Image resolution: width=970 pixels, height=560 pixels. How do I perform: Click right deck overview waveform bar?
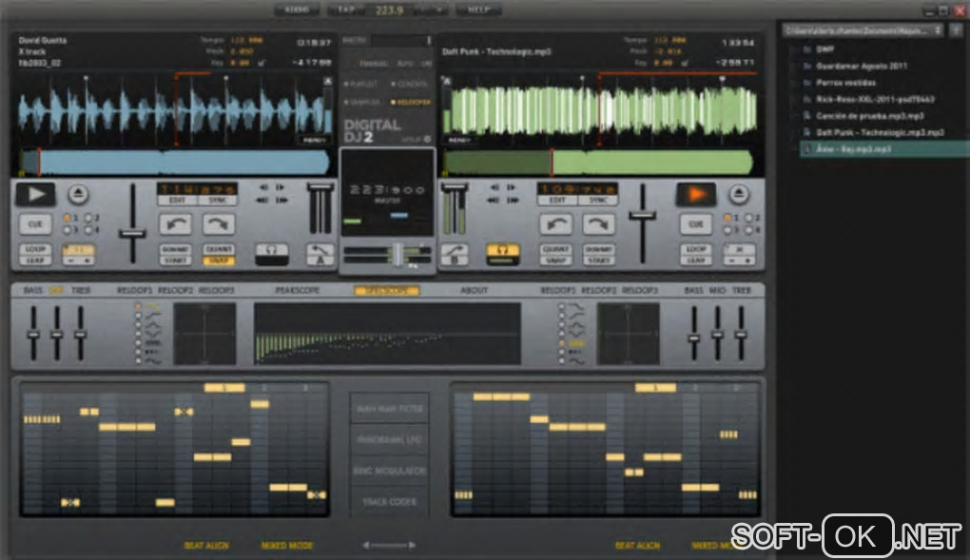click(598, 164)
